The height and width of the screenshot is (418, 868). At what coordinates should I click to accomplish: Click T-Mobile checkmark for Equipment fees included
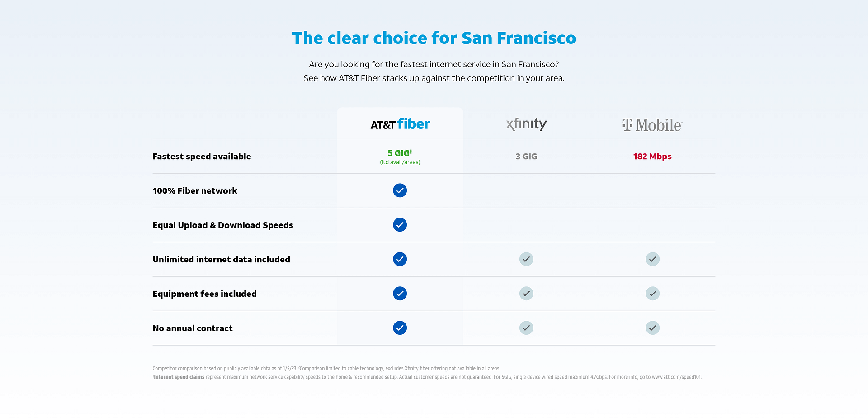point(652,294)
